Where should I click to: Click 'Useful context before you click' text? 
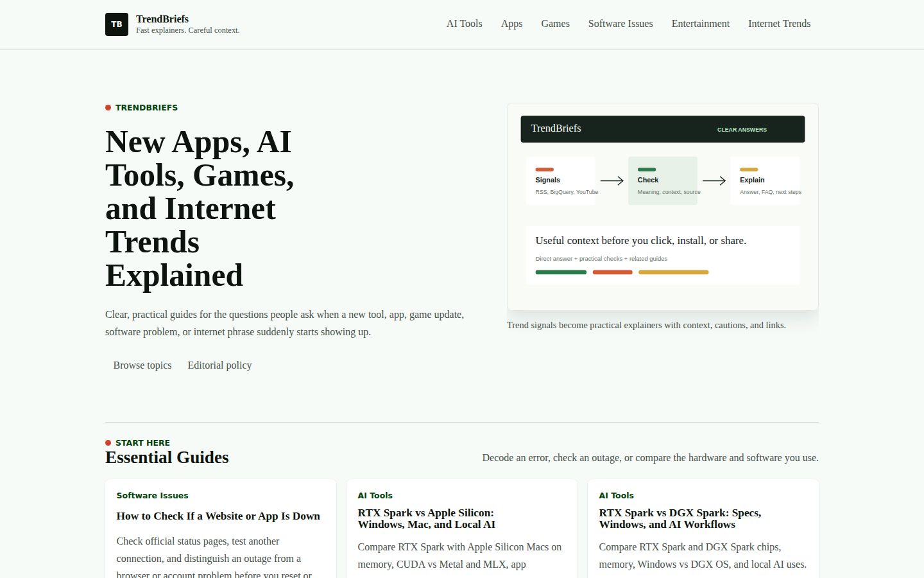[x=640, y=241]
